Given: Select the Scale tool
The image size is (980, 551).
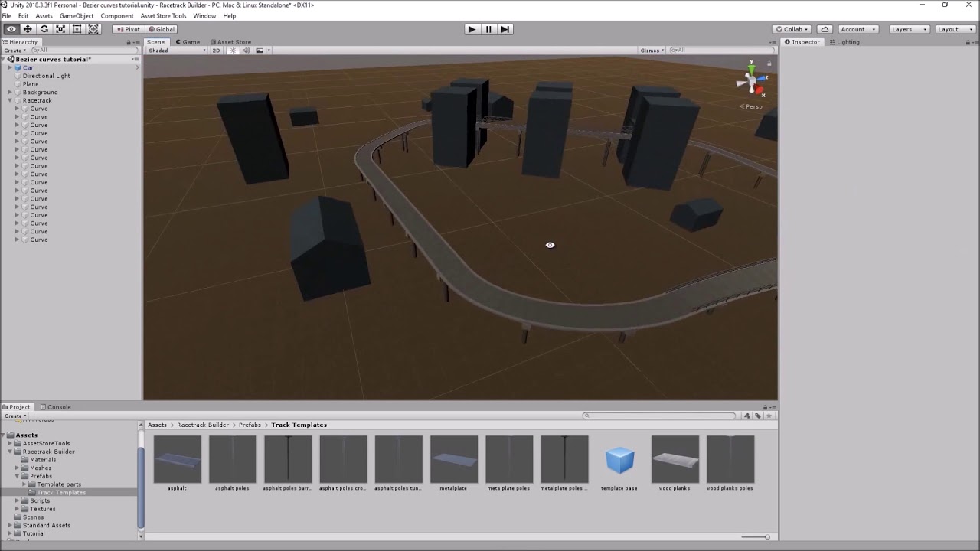Looking at the screenshot, I should [60, 29].
